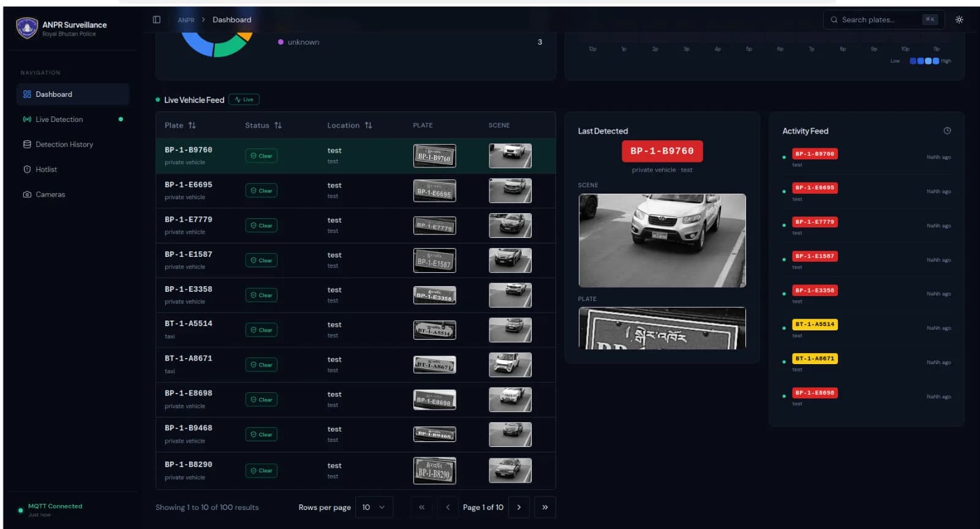Select plate text BT-1-A8671 in table
Viewport: 980px width, 529px height.
point(189,359)
